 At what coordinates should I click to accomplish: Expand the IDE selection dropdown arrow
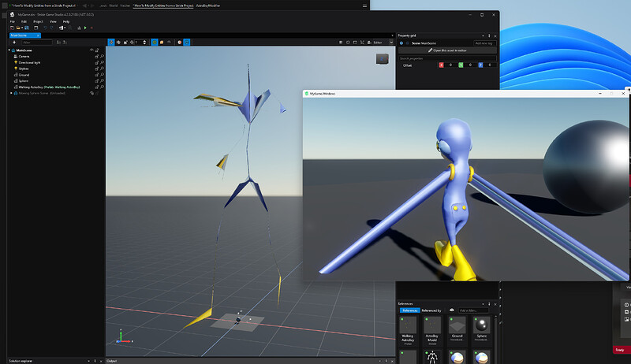pyautogui.click(x=65, y=28)
